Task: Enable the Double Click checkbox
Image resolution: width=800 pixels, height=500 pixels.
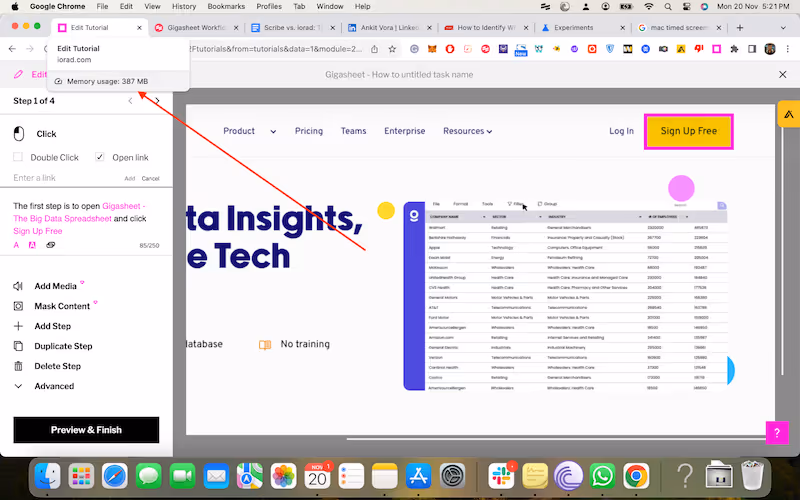Action: tap(18, 157)
